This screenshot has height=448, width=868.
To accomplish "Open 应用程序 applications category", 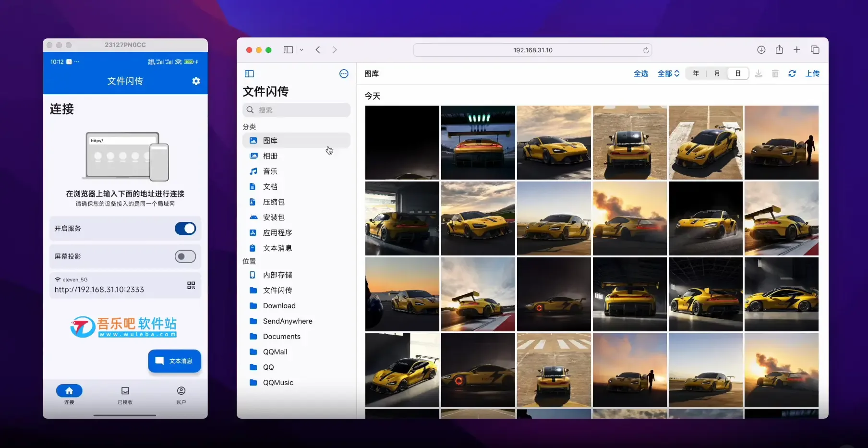I will 296,233.
